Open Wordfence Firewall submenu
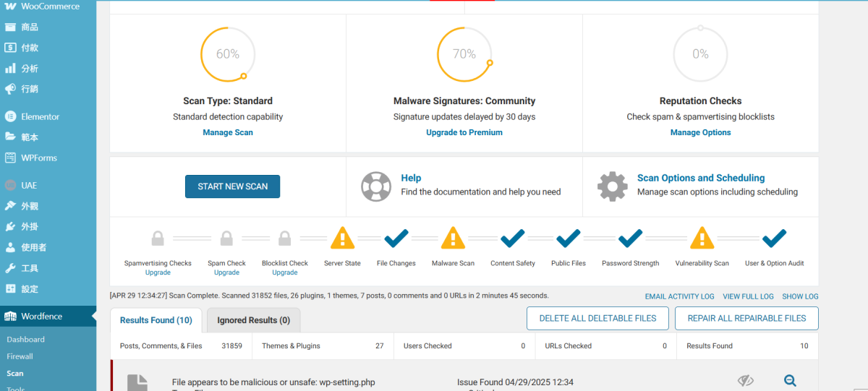The width and height of the screenshot is (868, 391). (20, 356)
